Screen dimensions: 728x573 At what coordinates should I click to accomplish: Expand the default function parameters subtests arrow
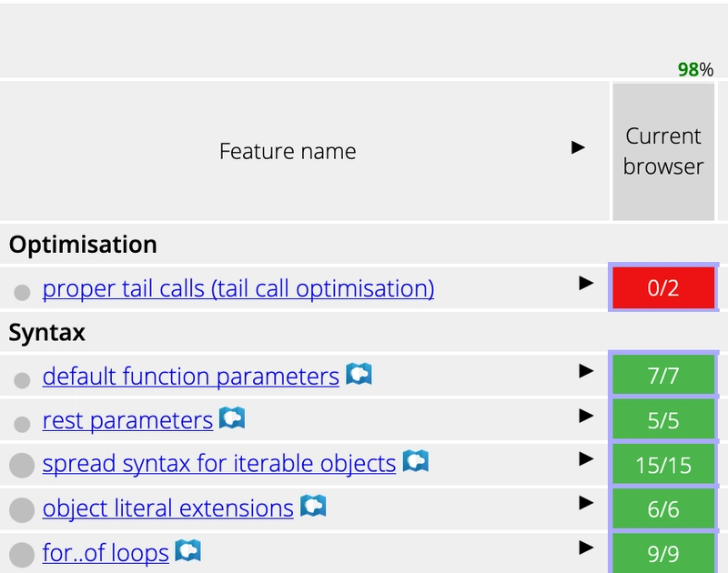click(x=587, y=371)
